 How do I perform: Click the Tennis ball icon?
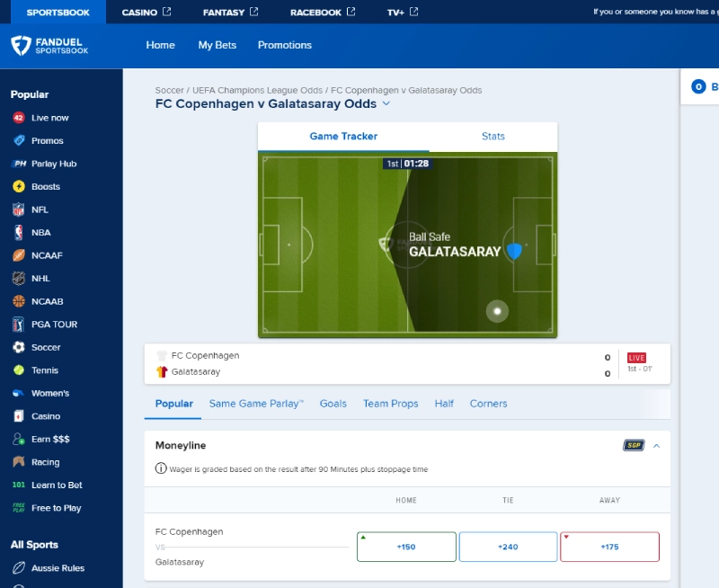pos(19,370)
